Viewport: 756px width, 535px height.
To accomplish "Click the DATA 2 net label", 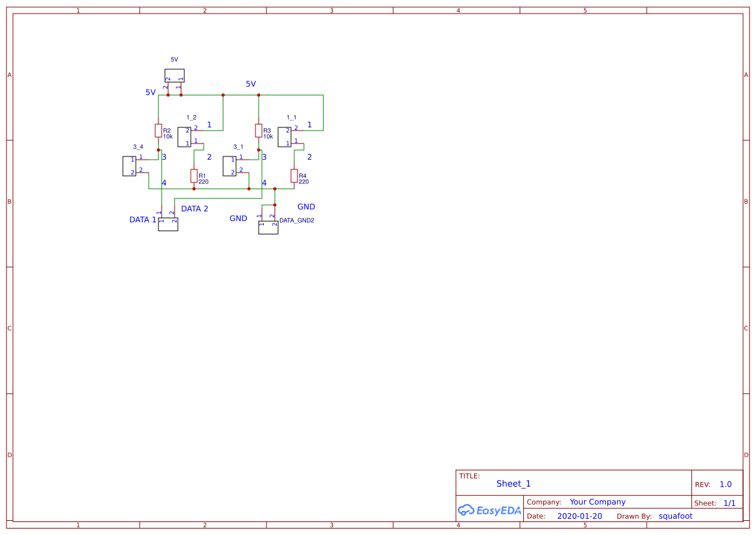I will click(193, 209).
